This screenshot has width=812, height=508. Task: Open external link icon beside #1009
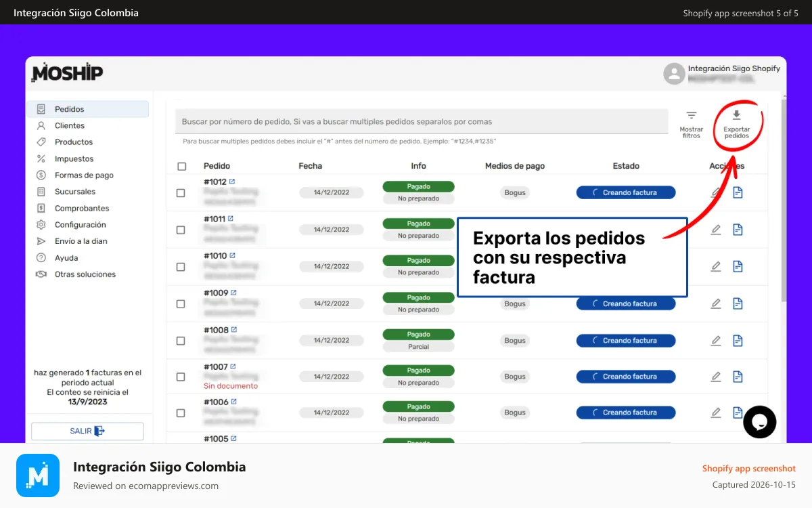234,293
